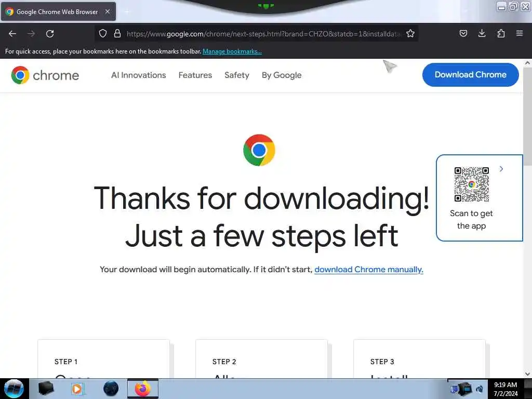Viewport: 532px width, 399px height.
Task: Open the Downloads panel arrow icon
Action: [482, 33]
